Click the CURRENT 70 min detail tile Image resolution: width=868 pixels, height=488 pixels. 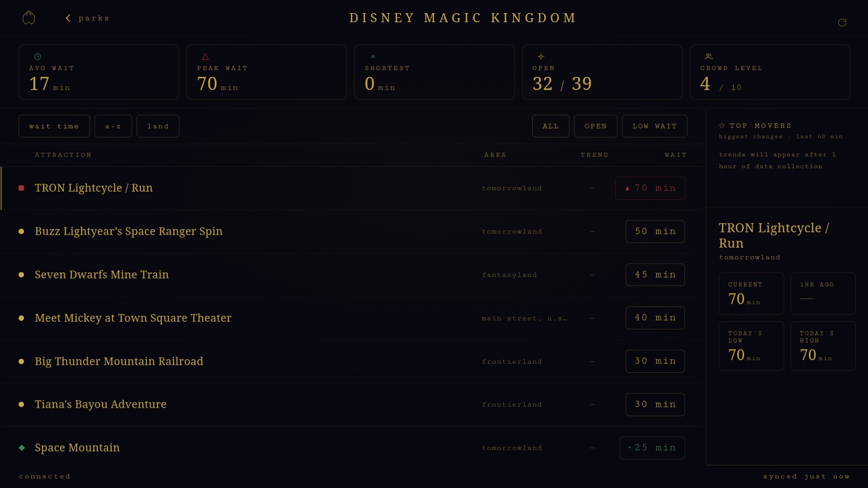[x=752, y=293]
